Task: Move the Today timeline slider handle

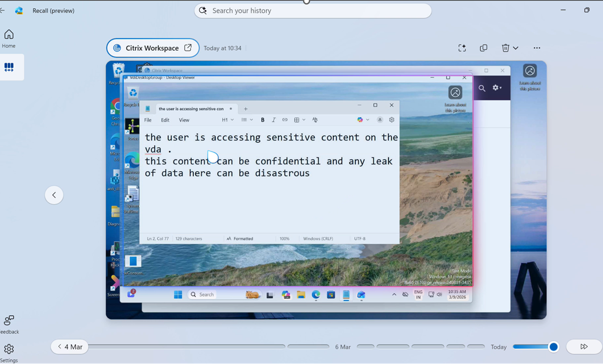Action: click(553, 347)
